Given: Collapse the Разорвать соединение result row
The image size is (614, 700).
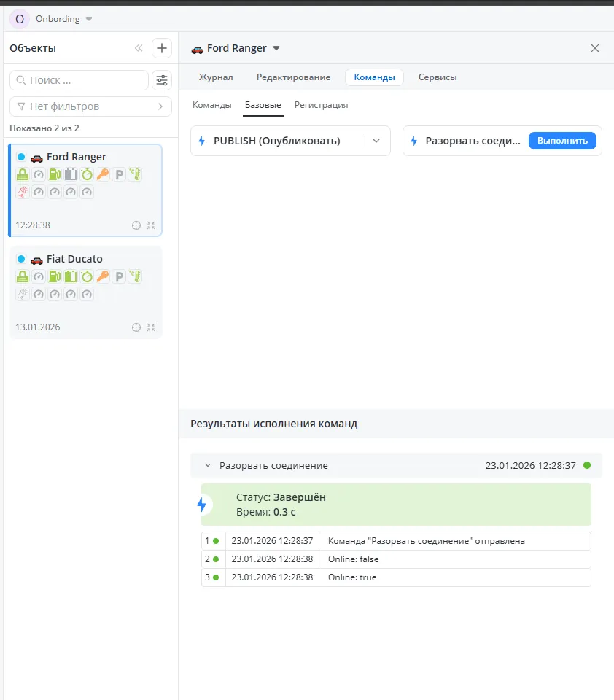Looking at the screenshot, I should click(208, 465).
